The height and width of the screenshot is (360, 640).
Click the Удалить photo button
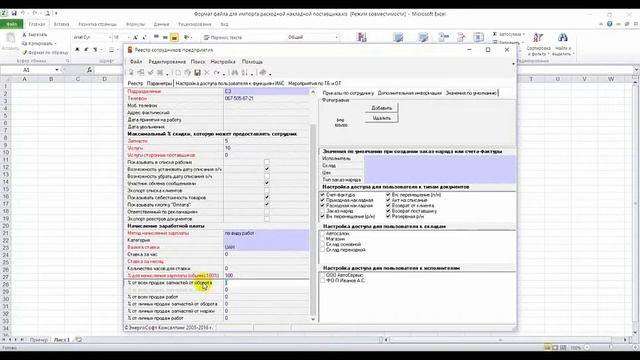tap(382, 118)
